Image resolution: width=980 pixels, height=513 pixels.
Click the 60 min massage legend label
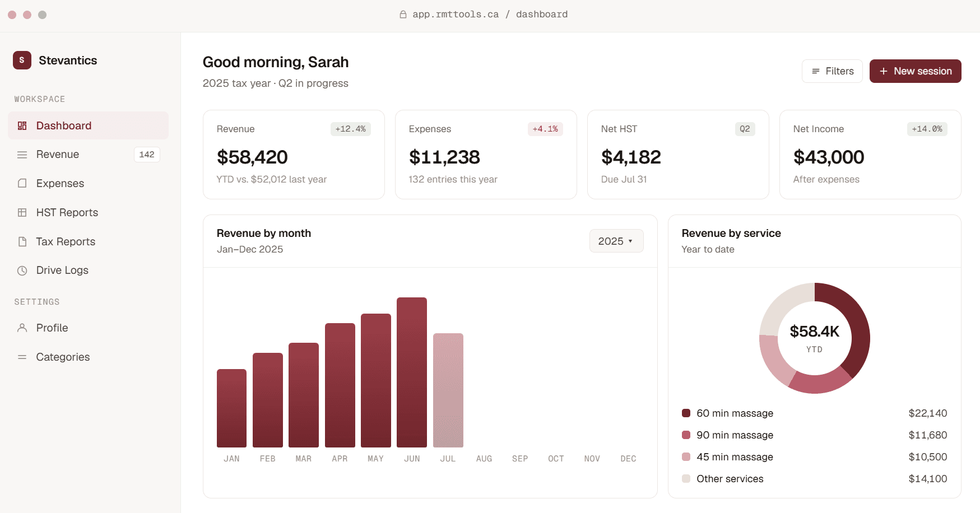click(735, 413)
